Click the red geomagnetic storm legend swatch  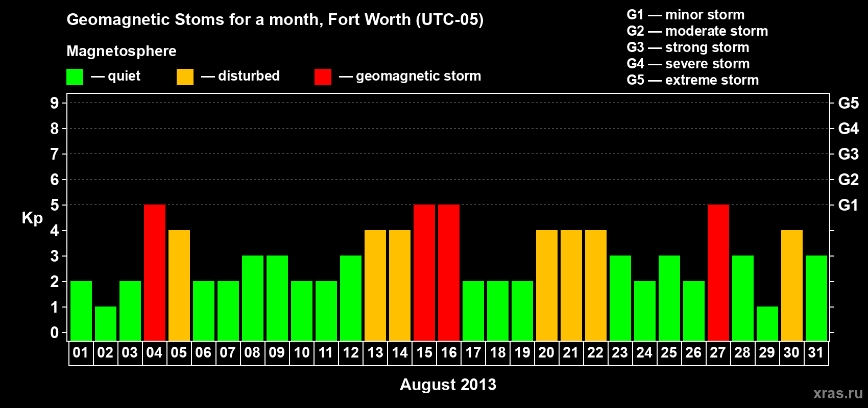(323, 77)
